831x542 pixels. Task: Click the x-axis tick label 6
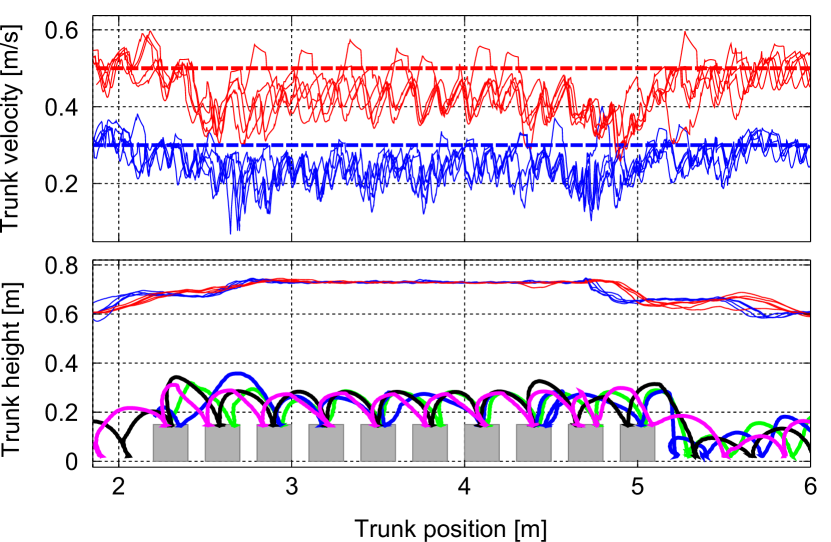click(810, 486)
